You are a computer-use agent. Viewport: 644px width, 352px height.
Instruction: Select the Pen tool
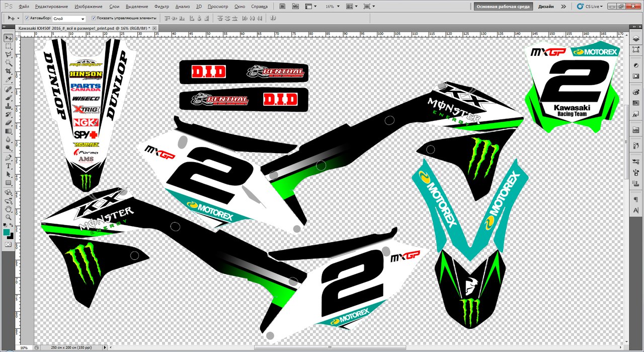click(x=9, y=158)
